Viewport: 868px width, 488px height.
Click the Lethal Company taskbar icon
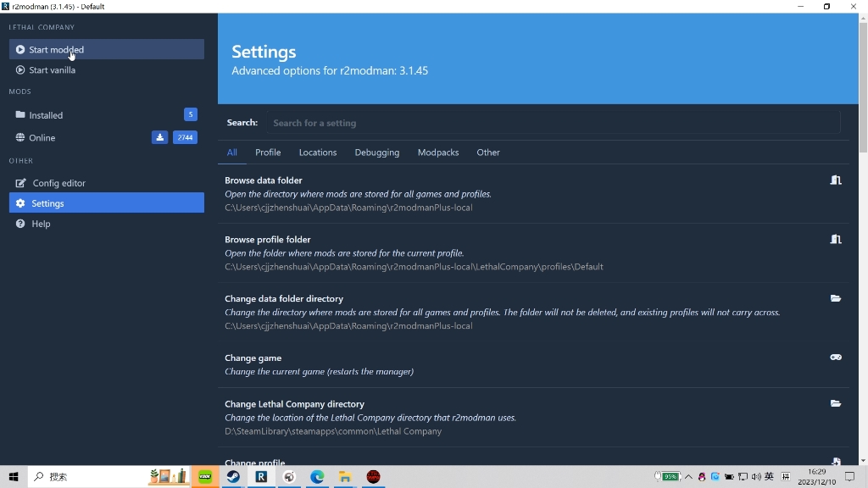point(373,476)
